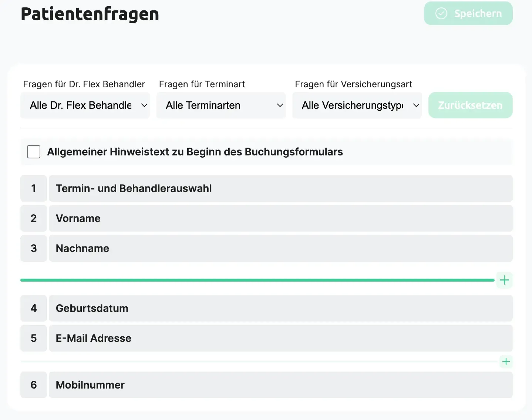
Task: Select the E-Mail Adresse question row
Action: [x=281, y=338]
